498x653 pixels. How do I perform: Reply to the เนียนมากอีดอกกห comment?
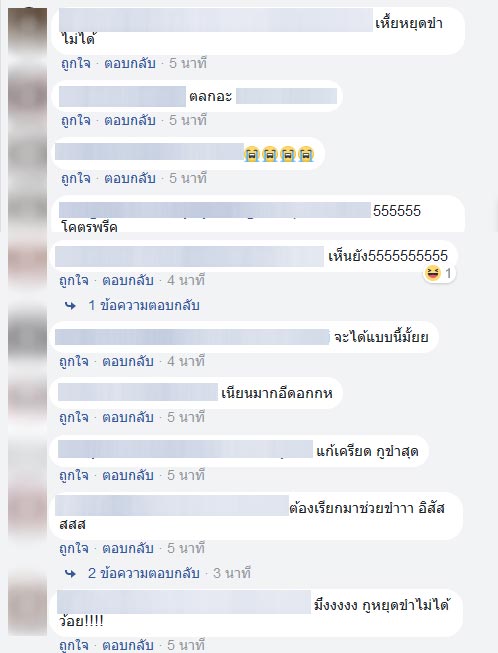128,417
